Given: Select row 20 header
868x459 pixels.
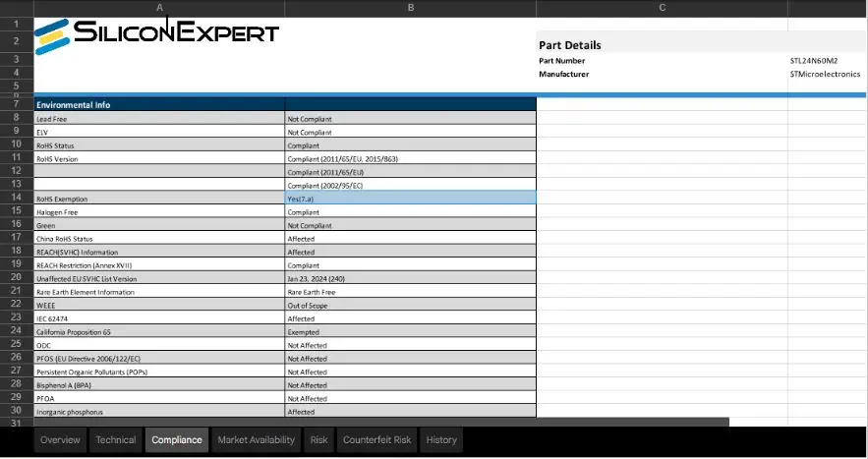Looking at the screenshot, I should [16, 277].
